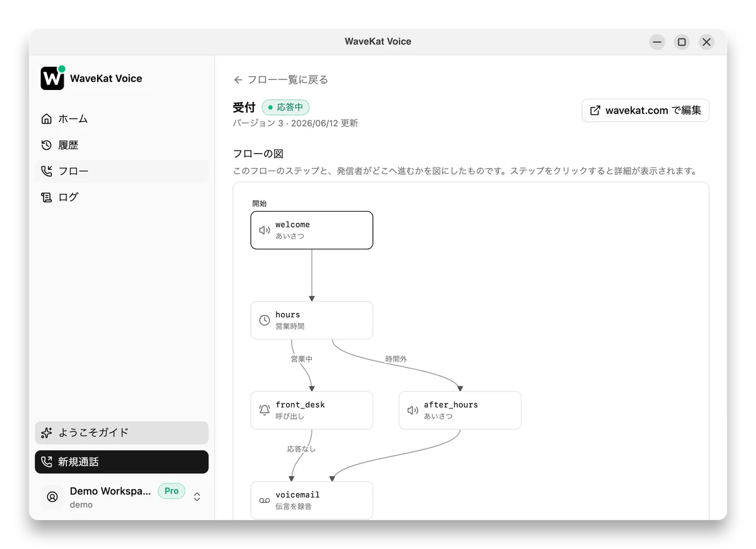
Task: Click the 受付 flow title
Action: pyautogui.click(x=244, y=107)
